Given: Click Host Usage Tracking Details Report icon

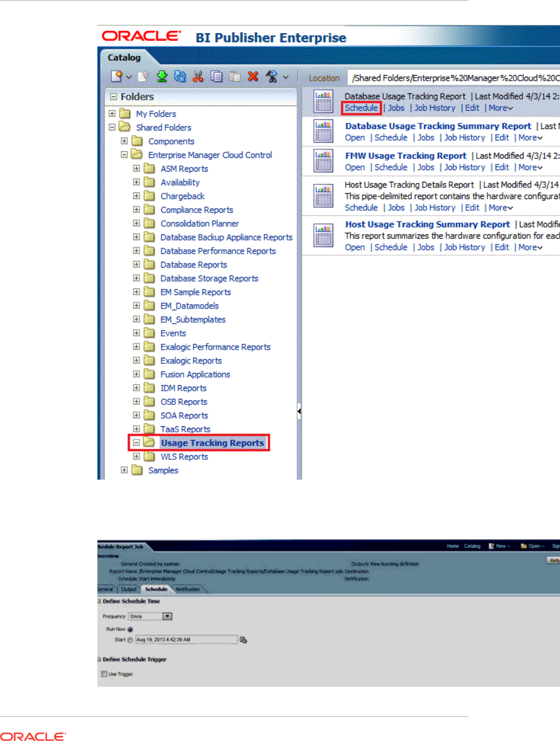Looking at the screenshot, I should pos(323,195).
